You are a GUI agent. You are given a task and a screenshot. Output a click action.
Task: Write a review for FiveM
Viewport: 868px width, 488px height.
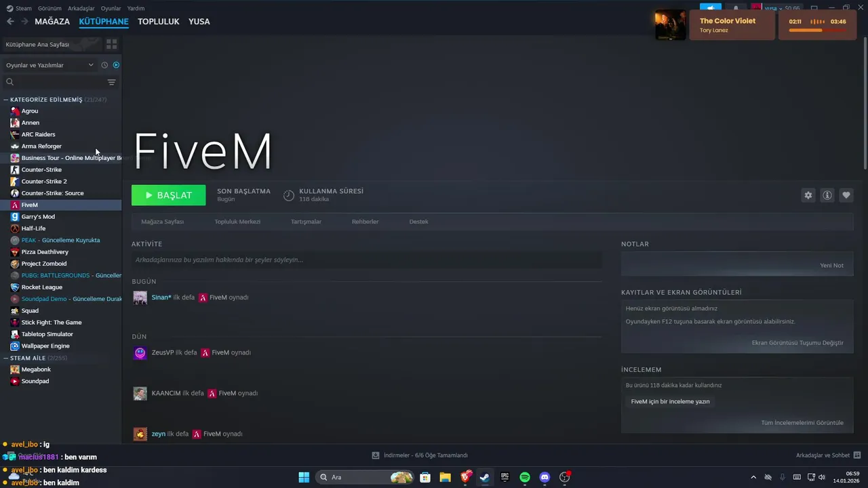671,402
